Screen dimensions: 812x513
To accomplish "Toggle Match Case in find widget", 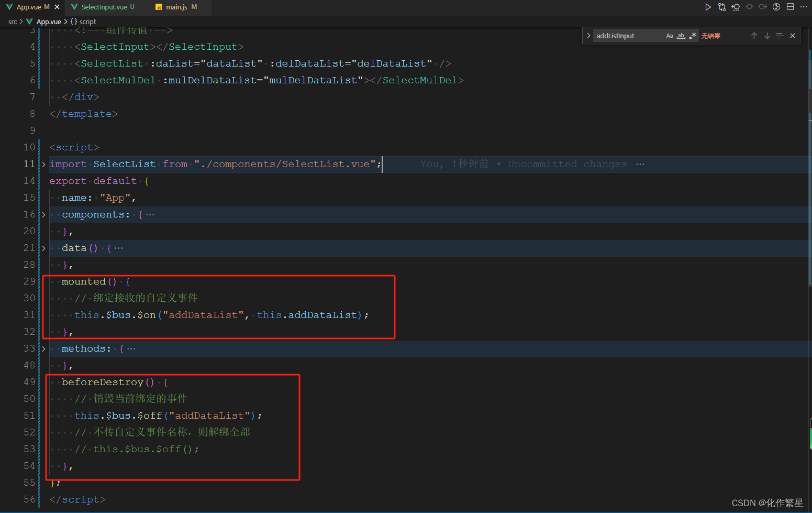I will pos(670,36).
